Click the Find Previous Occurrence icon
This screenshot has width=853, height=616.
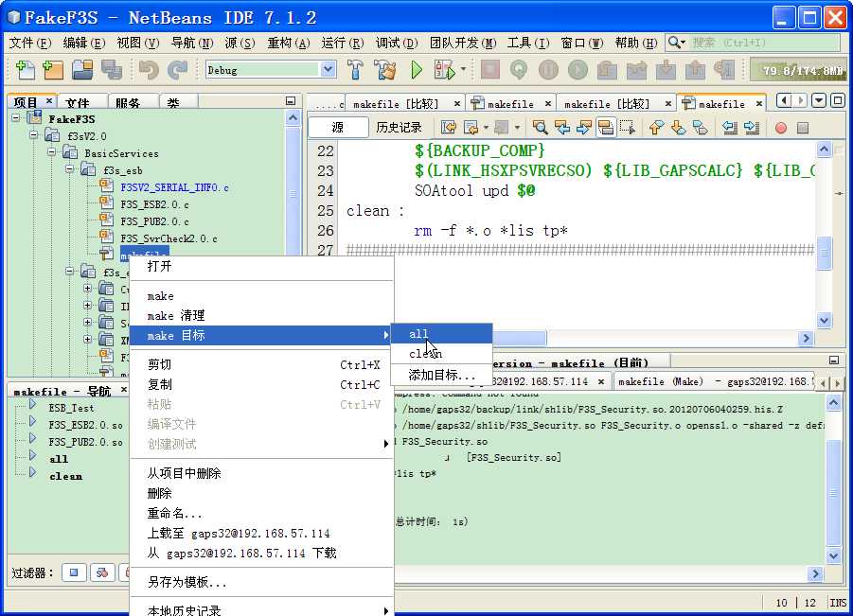pos(562,128)
